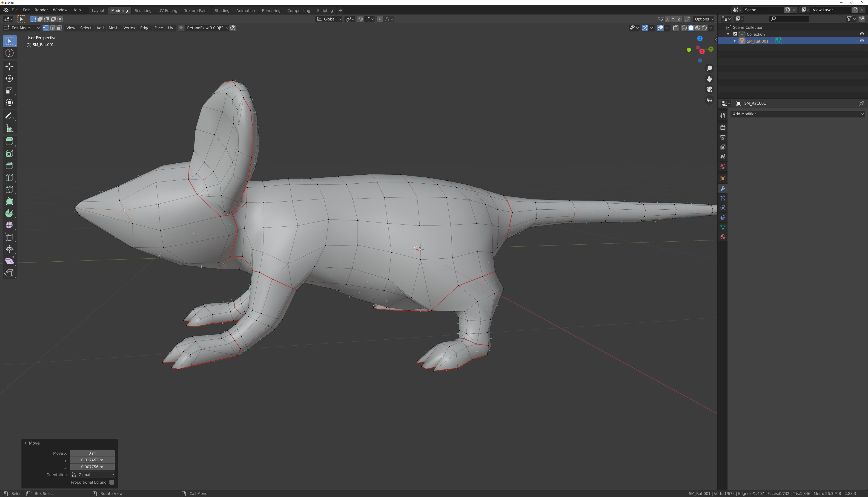Open the Edit Mode dropdown
The image size is (868, 497).
pos(22,28)
